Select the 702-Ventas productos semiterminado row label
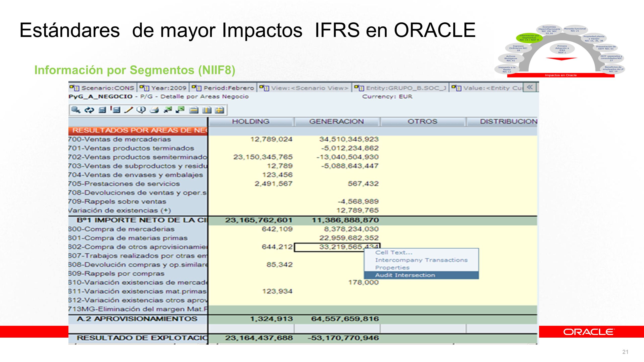The width and height of the screenshot is (644, 362). pos(138,157)
